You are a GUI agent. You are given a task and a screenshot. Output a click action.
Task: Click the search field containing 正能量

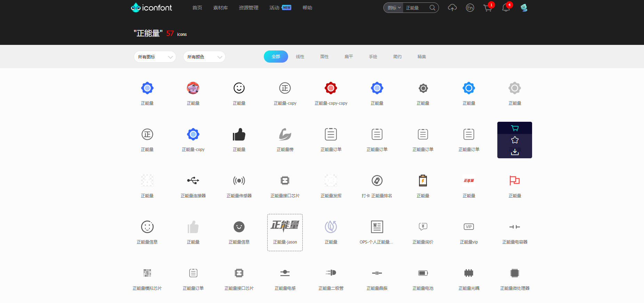(x=416, y=8)
